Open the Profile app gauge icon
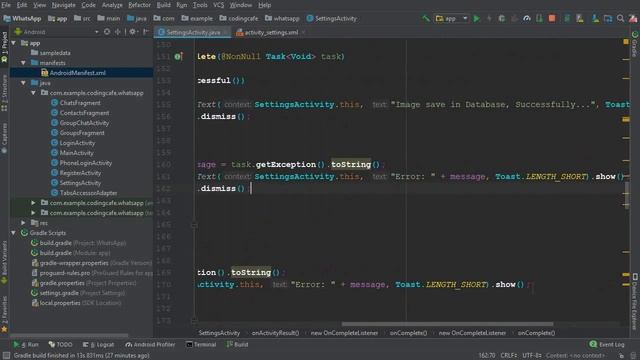 pos(527,18)
